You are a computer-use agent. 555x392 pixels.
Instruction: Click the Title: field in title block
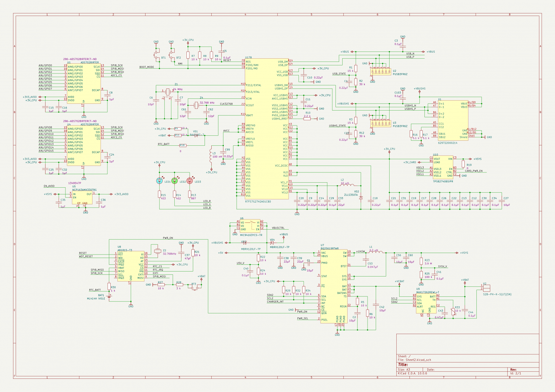pyautogui.click(x=403, y=365)
